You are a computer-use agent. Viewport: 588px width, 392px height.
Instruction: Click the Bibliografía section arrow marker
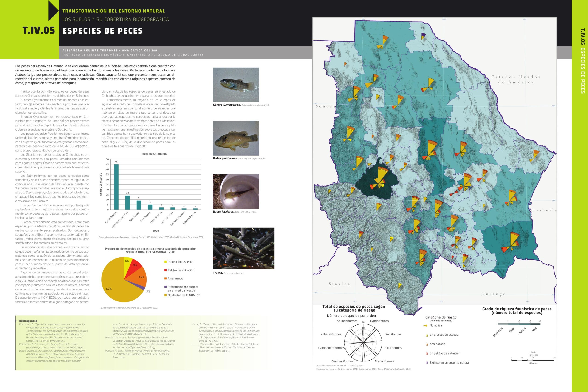16,321
